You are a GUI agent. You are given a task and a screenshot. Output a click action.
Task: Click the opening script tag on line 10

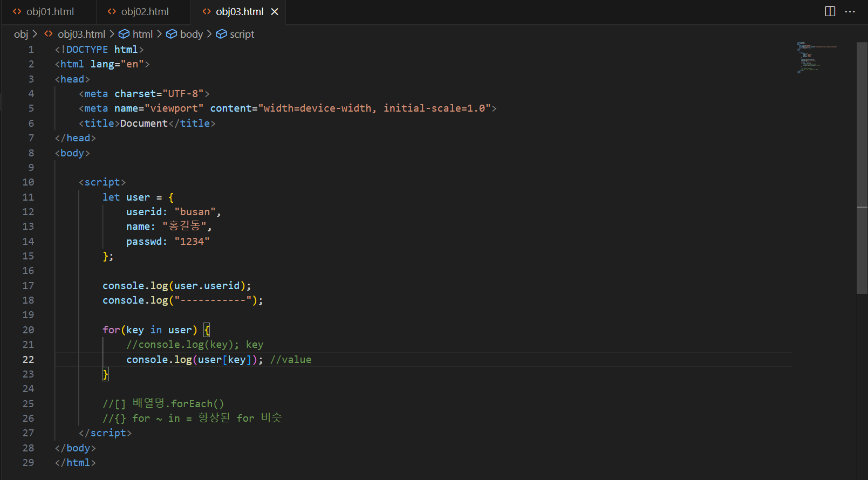102,182
